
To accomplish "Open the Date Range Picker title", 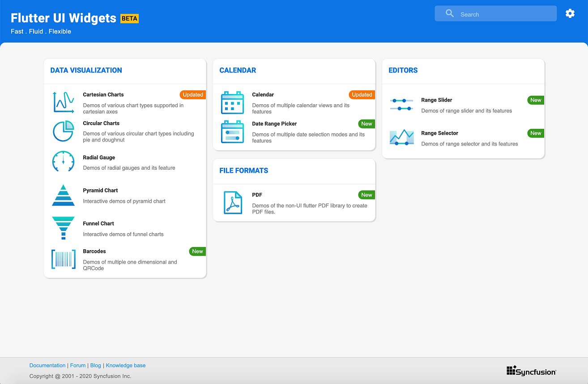I will tap(274, 124).
